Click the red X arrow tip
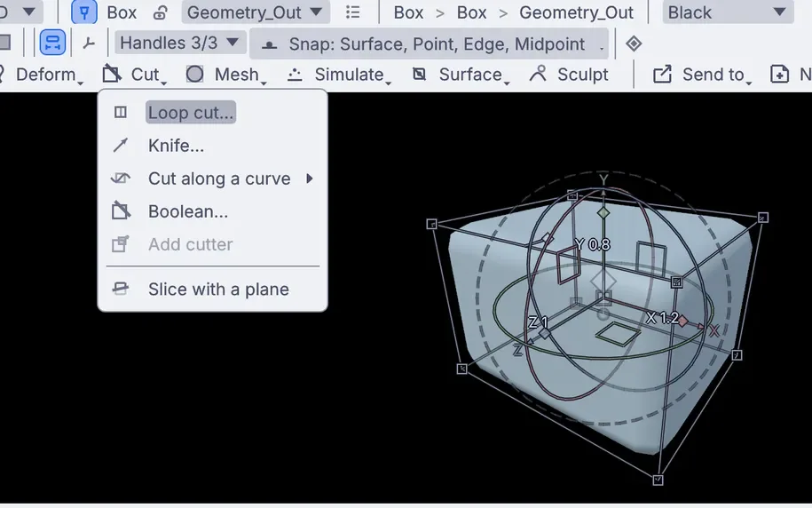 pos(701,327)
